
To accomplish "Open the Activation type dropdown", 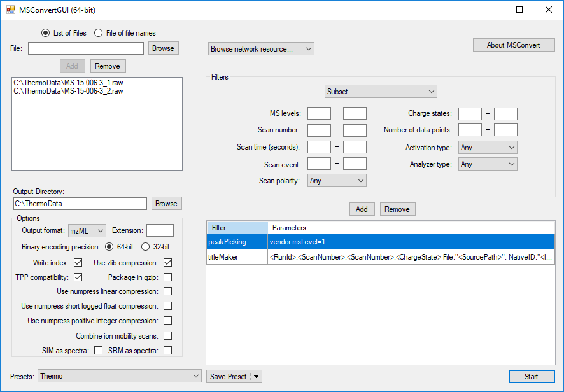I will pyautogui.click(x=488, y=148).
